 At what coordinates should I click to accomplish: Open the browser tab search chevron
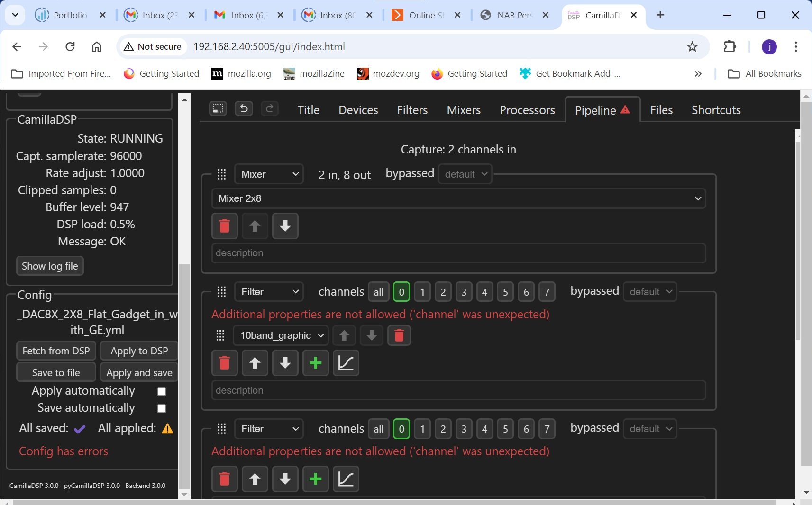point(15,15)
